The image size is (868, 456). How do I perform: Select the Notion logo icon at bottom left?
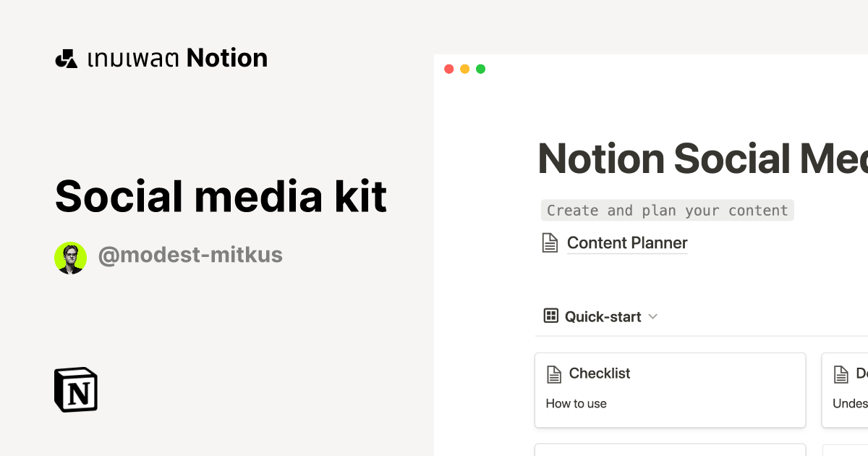(x=75, y=389)
